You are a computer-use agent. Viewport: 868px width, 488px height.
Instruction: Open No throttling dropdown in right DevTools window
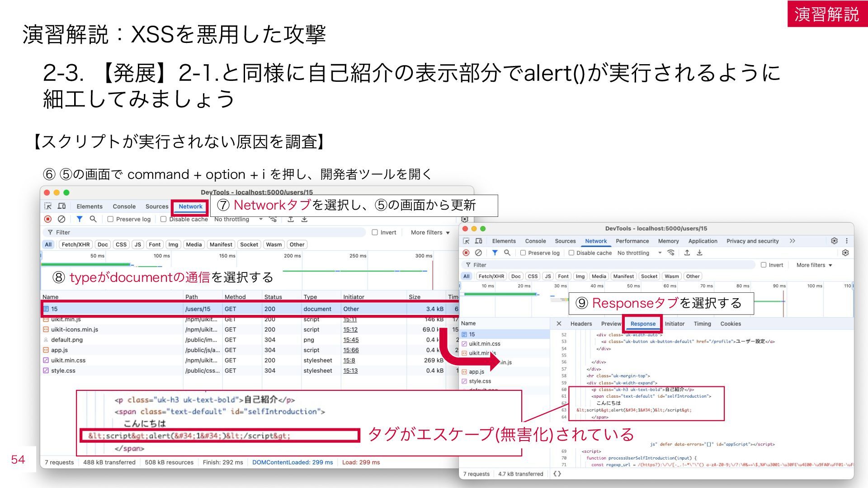[x=639, y=253]
